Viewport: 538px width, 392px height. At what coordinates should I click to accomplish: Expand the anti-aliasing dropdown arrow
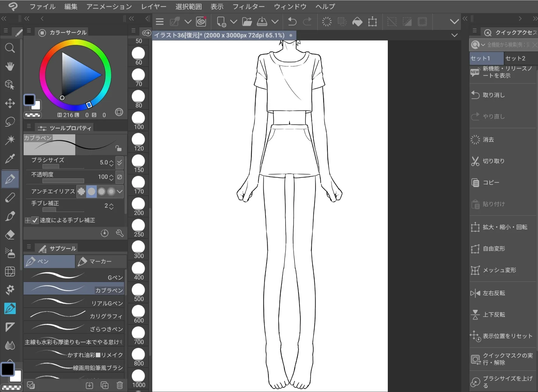coord(120,191)
